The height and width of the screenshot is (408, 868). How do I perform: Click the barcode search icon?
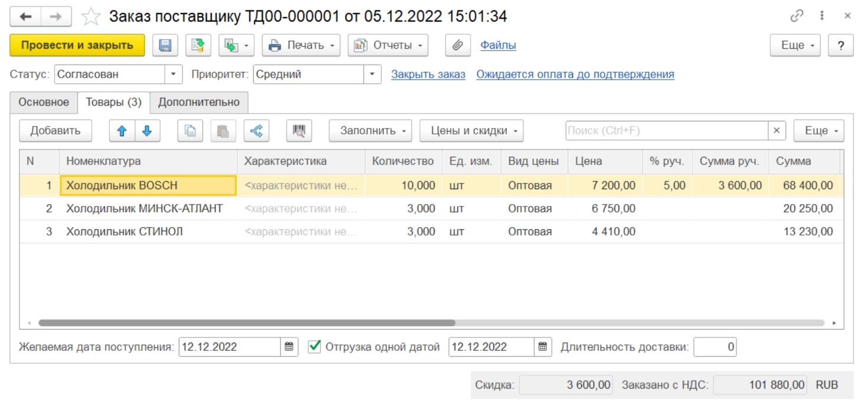(x=299, y=131)
